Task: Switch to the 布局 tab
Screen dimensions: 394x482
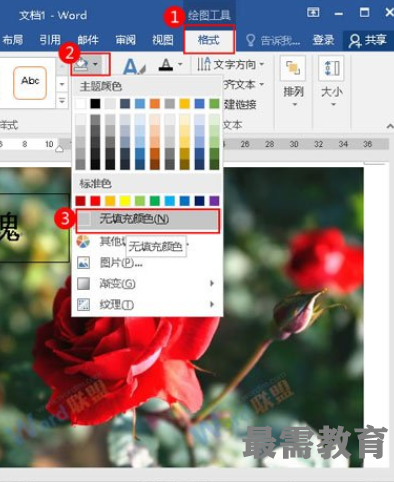Action: pyautogui.click(x=13, y=40)
